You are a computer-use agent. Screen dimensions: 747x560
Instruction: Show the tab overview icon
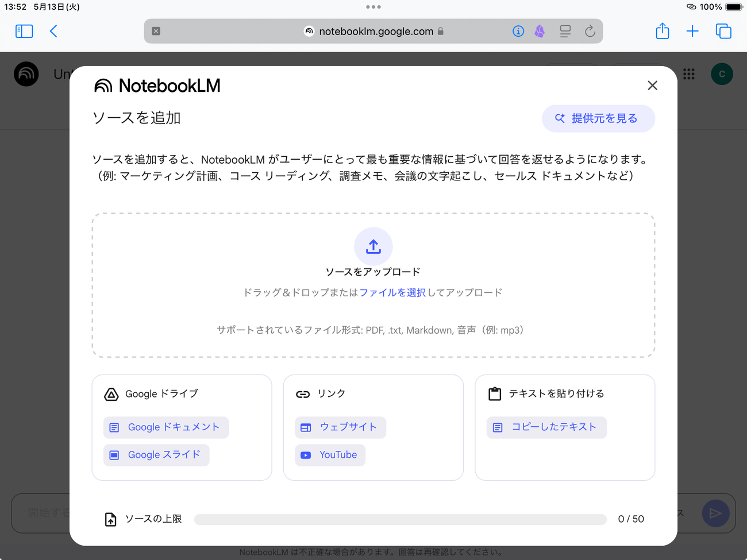723,31
